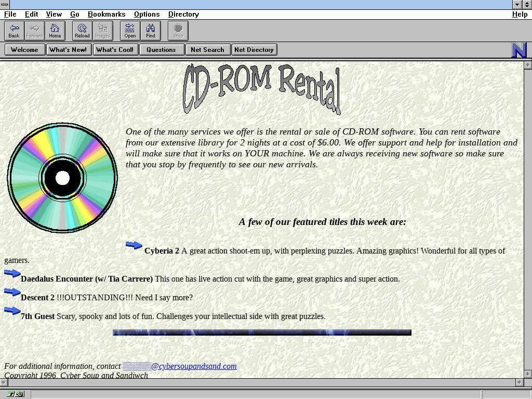Viewport: 532px width, 399px height.
Task: Click the Netscape N logo icon
Action: coord(519,50)
